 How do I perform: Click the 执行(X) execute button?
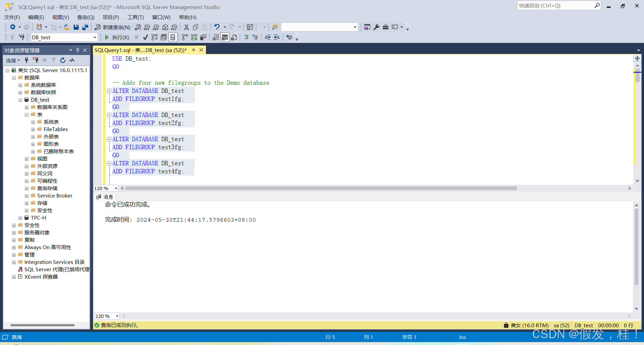coord(117,37)
